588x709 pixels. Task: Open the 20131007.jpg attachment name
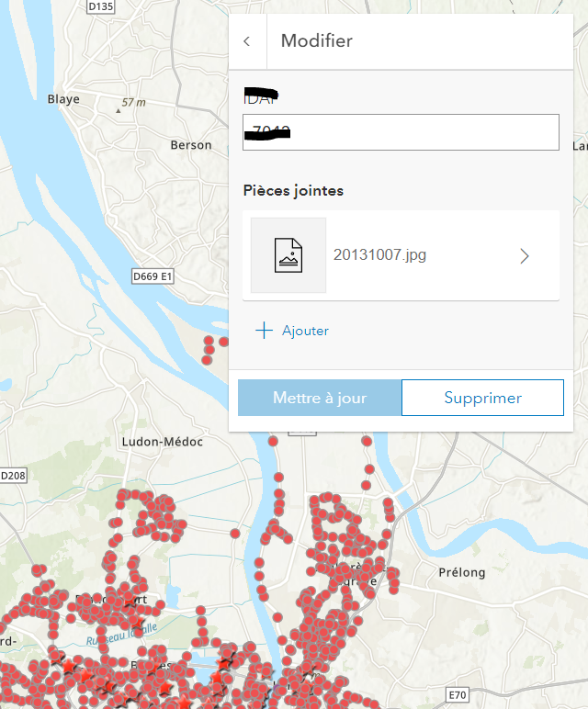point(379,255)
